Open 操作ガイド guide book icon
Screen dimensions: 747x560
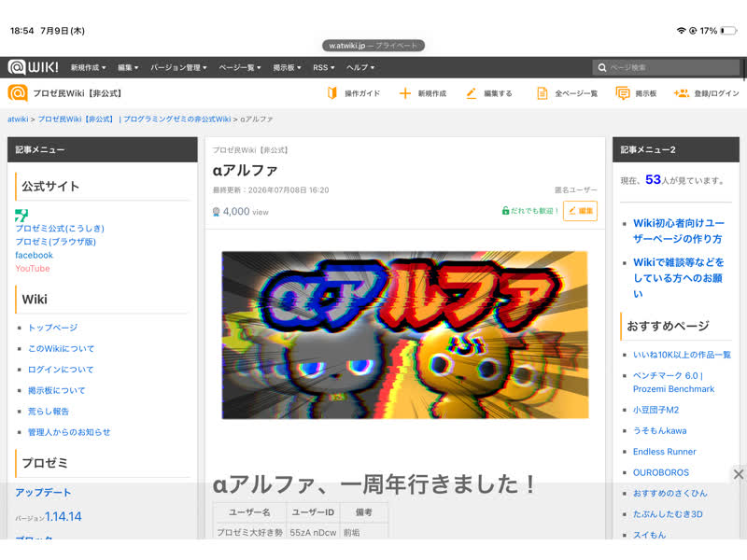332,92
